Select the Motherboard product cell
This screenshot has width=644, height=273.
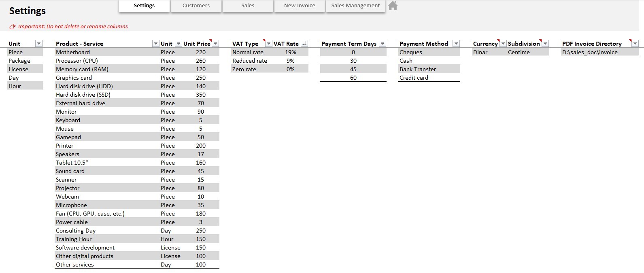(x=107, y=52)
